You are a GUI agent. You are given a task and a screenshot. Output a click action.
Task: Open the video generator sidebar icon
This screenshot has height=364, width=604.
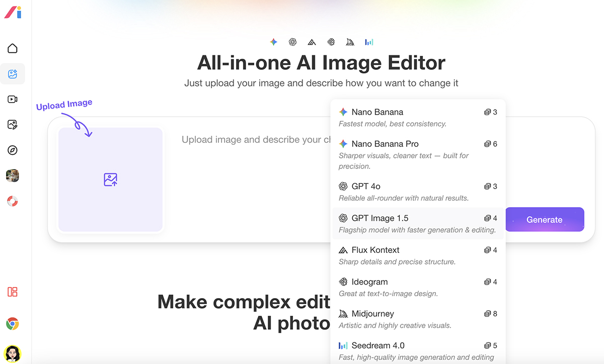13,100
